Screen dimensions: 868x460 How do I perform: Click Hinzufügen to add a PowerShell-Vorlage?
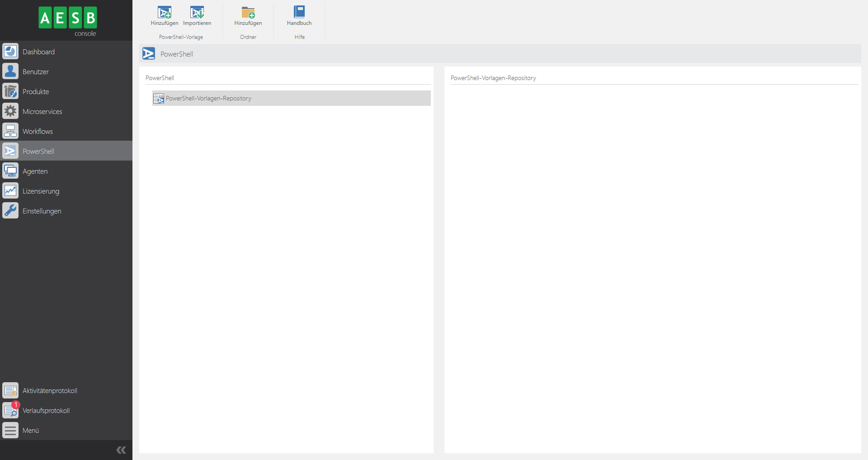pyautogui.click(x=164, y=15)
